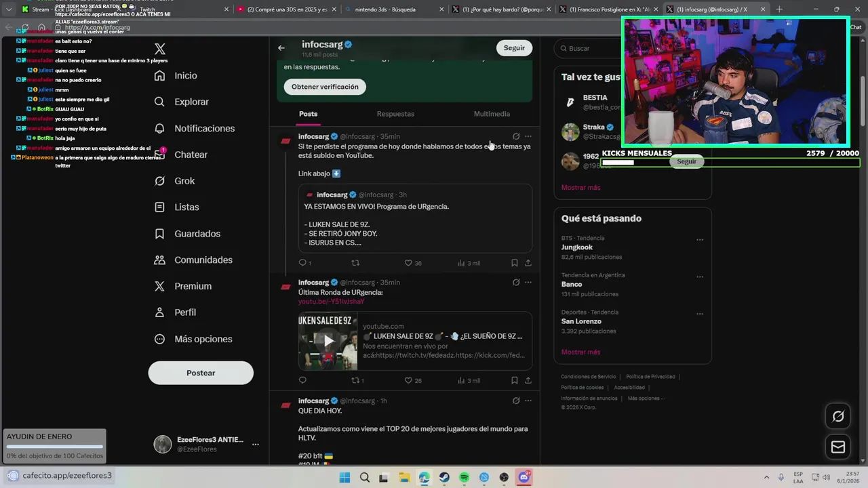Click Mostrar más under suggested accounts
Viewport: 868px width, 488px height.
580,187
